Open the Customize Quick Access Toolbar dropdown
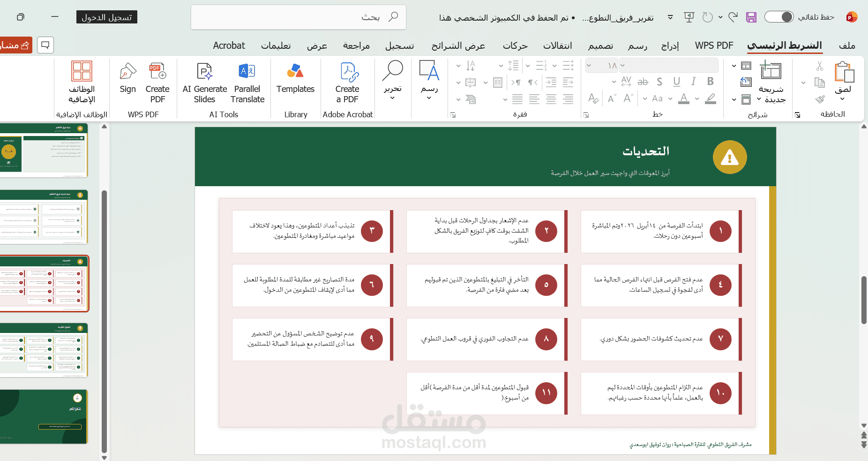This screenshot has height=461, width=868. [x=670, y=17]
